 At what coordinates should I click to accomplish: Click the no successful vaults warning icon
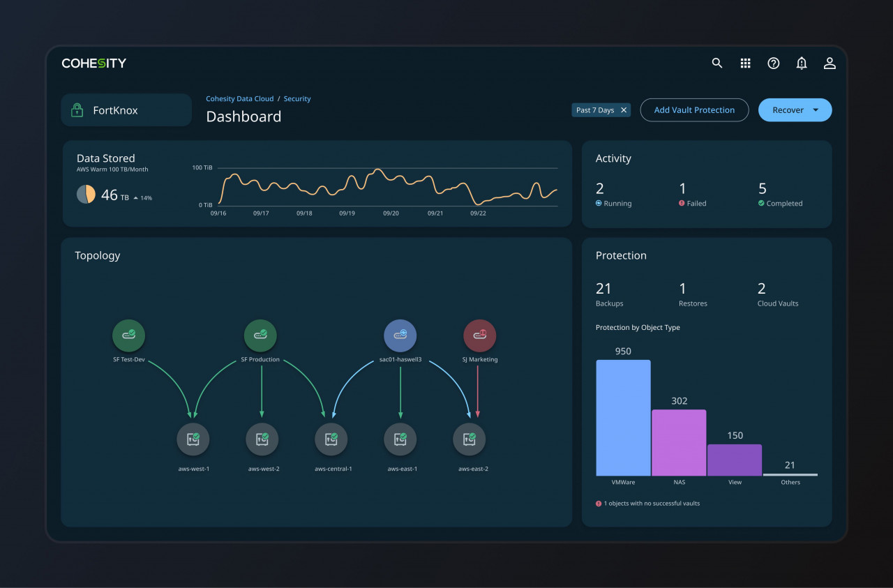click(x=599, y=503)
